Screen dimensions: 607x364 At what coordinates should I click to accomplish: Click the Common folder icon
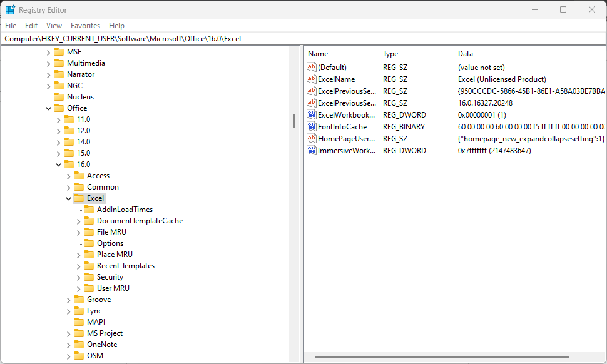pyautogui.click(x=79, y=187)
